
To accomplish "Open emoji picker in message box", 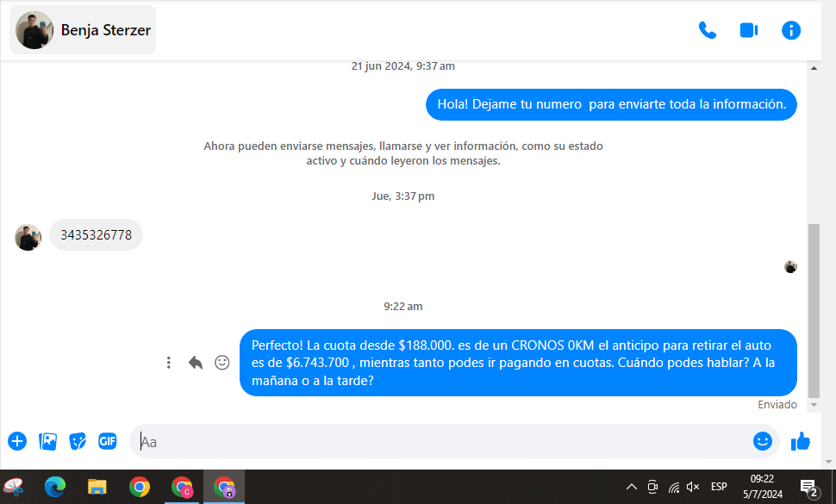I will pyautogui.click(x=762, y=441).
